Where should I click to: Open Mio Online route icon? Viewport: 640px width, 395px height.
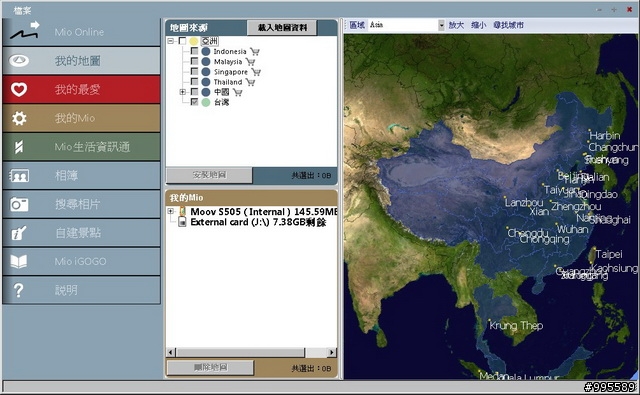(25, 31)
